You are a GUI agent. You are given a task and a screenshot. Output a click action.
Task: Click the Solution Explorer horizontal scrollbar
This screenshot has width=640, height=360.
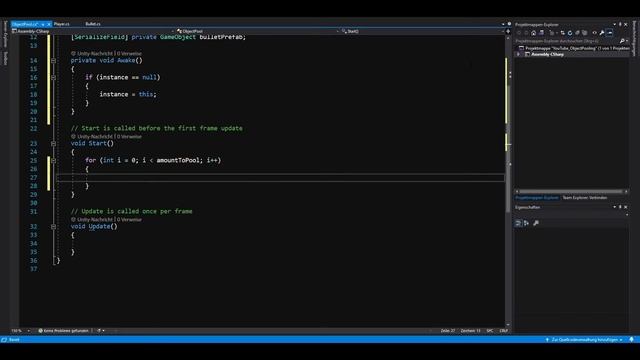tap(571, 191)
